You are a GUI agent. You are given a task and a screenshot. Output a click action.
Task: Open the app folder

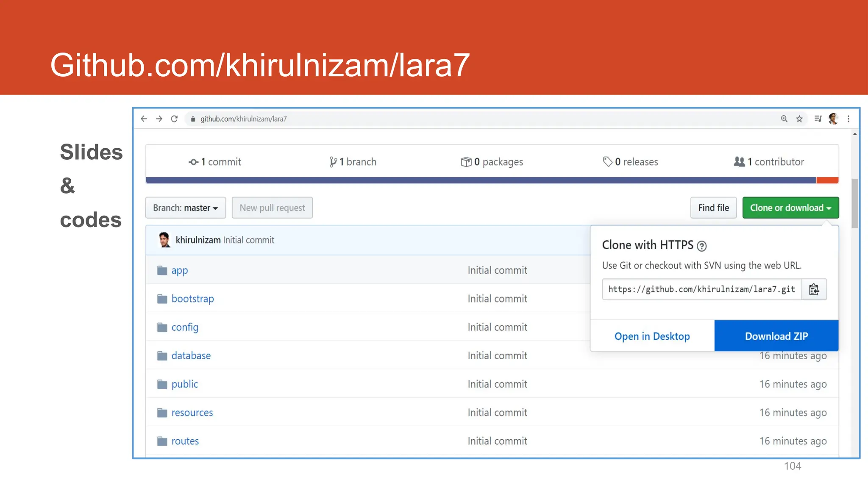[x=180, y=270]
